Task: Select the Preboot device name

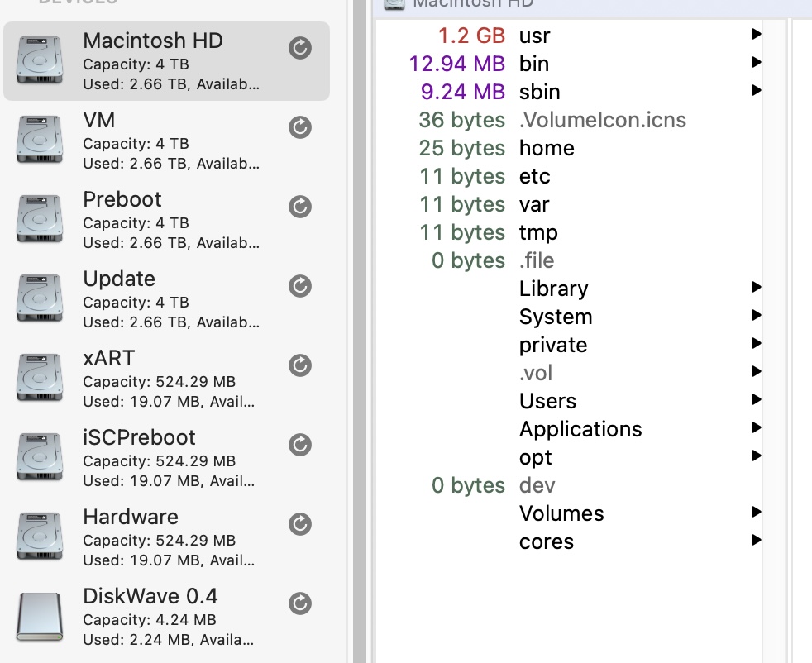Action: point(122,199)
